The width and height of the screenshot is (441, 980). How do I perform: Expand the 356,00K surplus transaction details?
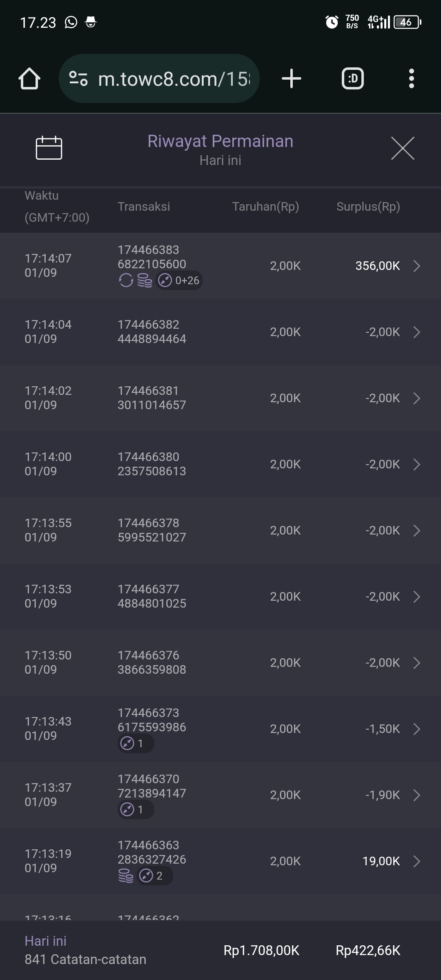pos(416,266)
